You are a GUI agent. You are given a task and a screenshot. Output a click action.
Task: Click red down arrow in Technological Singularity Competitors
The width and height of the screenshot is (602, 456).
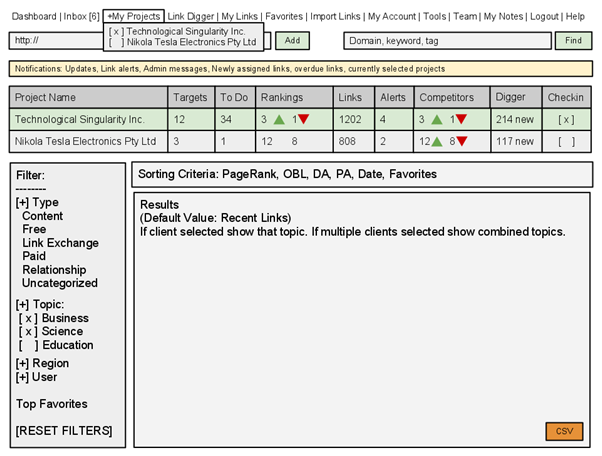[x=461, y=119]
